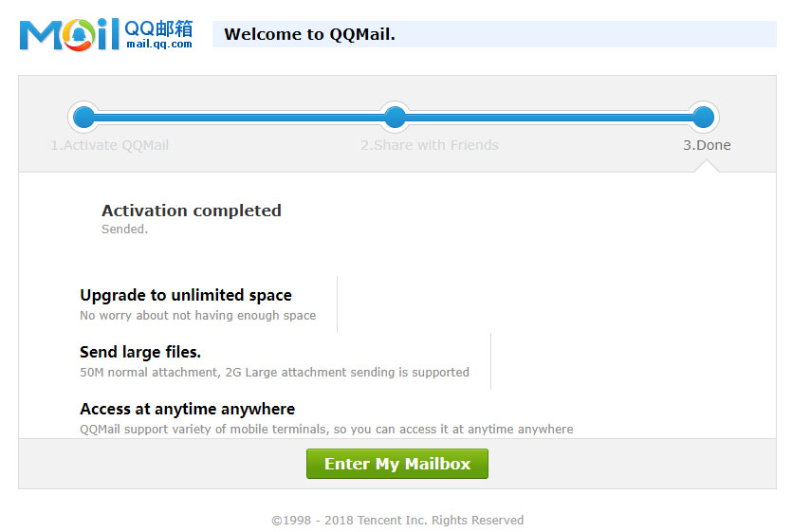Click progress bar between steps 1 and 2
This screenshot has height=532, width=792.
click(239, 117)
